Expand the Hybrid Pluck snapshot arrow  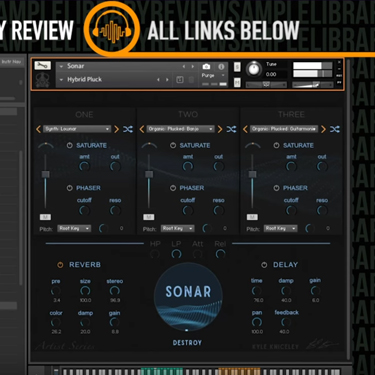click(x=61, y=80)
